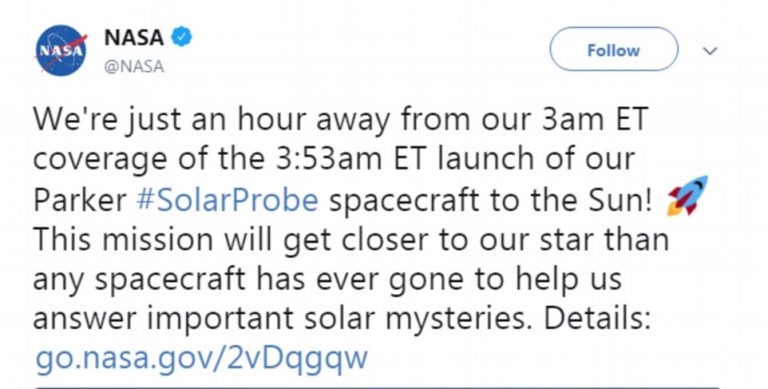Click the word "Parker" in tweet
768x389 pixels.
[80, 200]
